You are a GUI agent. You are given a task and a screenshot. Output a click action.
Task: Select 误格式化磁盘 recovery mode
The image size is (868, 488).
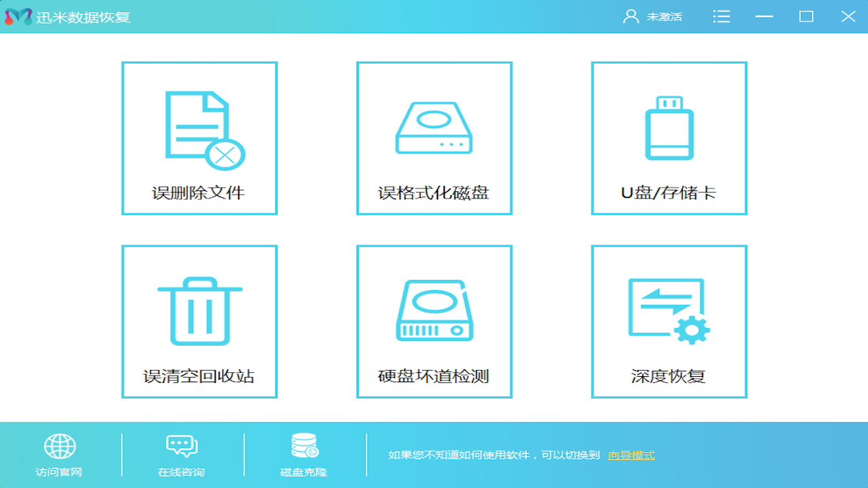pyautogui.click(x=434, y=138)
